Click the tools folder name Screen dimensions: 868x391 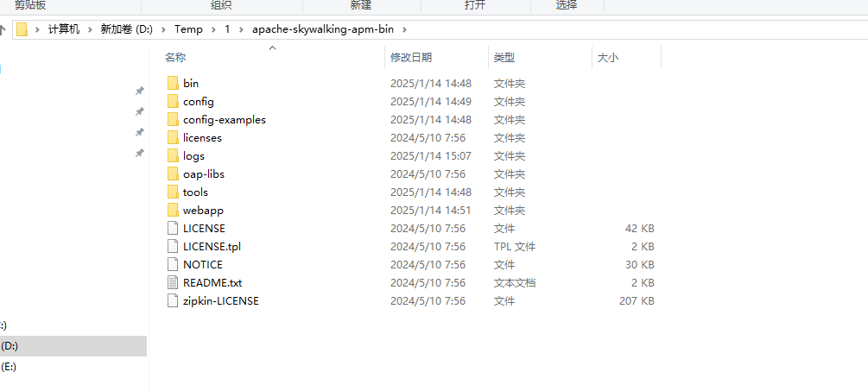coord(195,192)
